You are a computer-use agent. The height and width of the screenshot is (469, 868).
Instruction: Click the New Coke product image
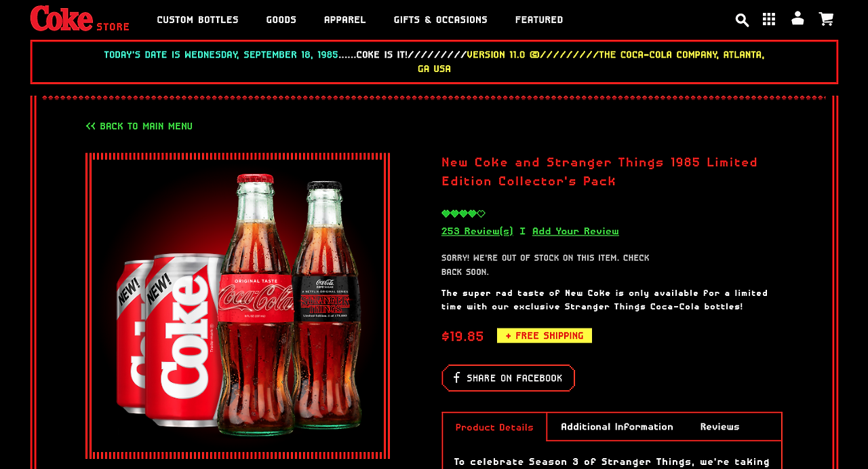pos(237,305)
